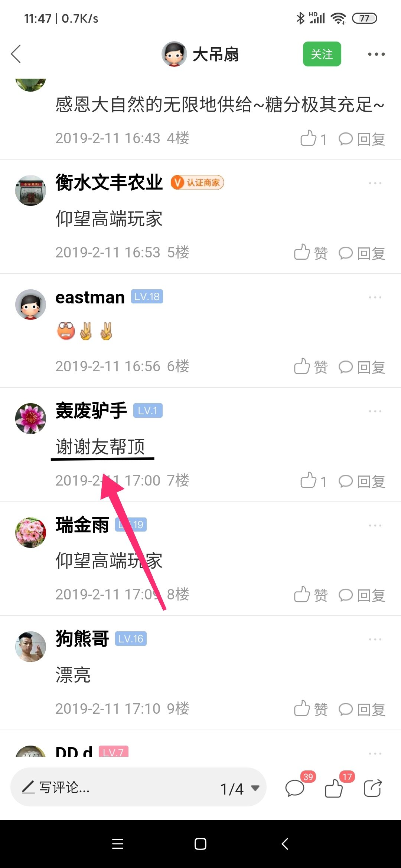
Task: Open 大吊扇 profile avatar in header
Action: [x=174, y=54]
